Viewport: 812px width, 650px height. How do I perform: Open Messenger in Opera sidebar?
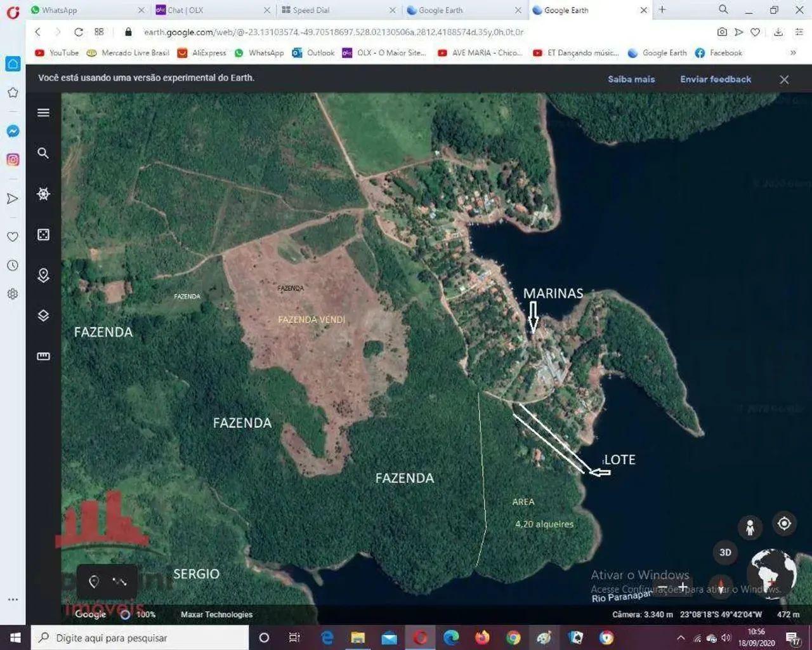pyautogui.click(x=13, y=131)
